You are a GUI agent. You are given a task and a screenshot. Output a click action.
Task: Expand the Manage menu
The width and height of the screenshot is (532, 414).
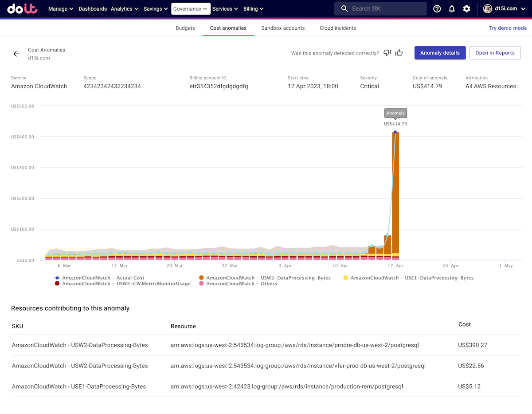pos(61,9)
